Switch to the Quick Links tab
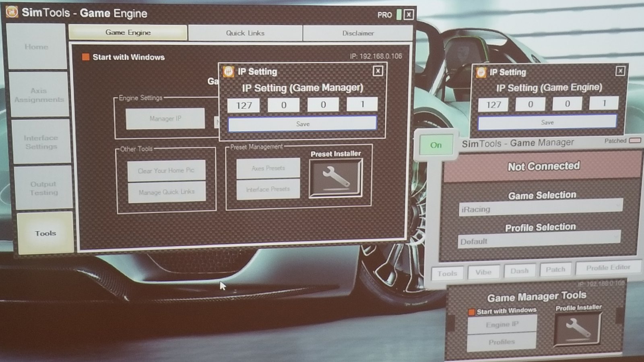644x362 pixels. pyautogui.click(x=245, y=33)
